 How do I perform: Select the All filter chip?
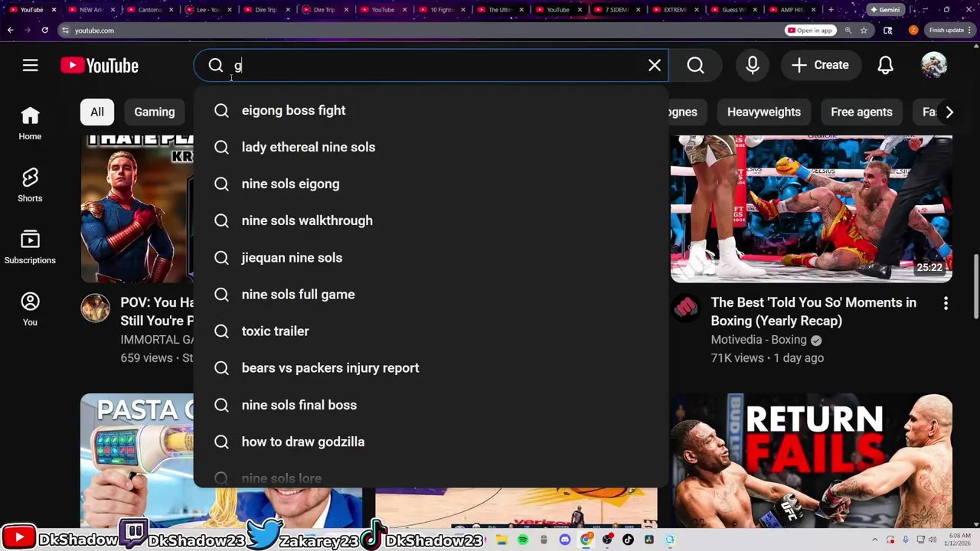coord(97,112)
